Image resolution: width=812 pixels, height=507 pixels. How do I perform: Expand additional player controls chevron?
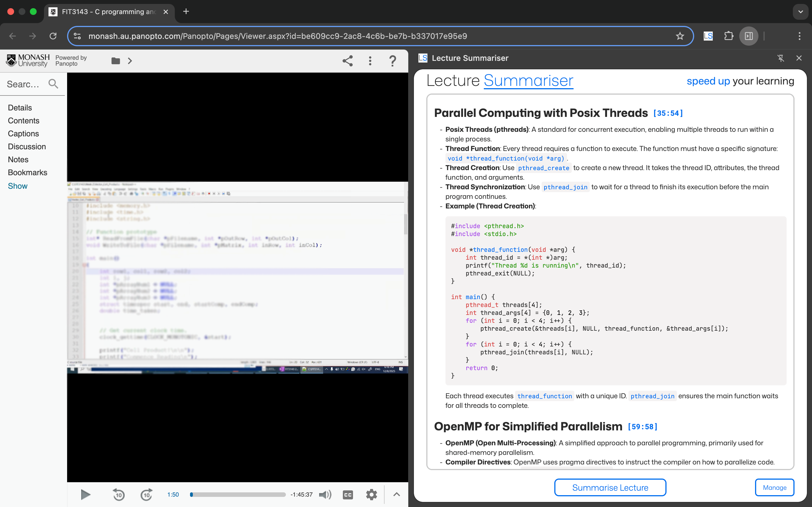coord(396,494)
